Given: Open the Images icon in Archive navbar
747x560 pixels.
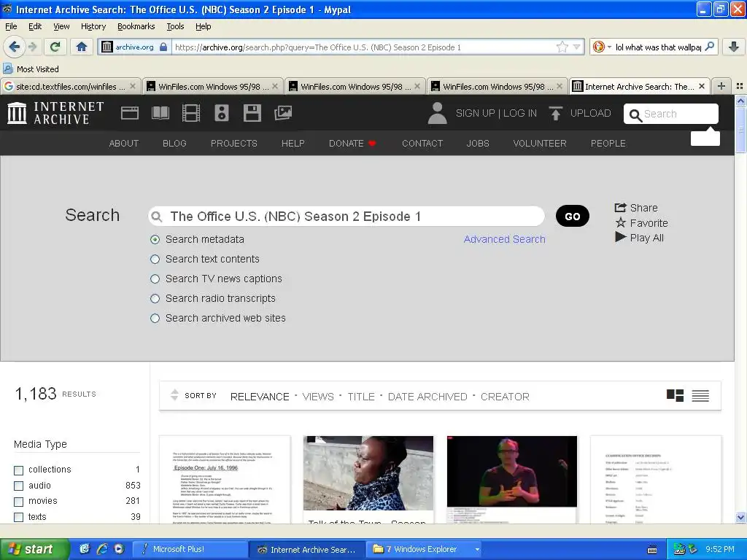Looking at the screenshot, I should click(283, 113).
